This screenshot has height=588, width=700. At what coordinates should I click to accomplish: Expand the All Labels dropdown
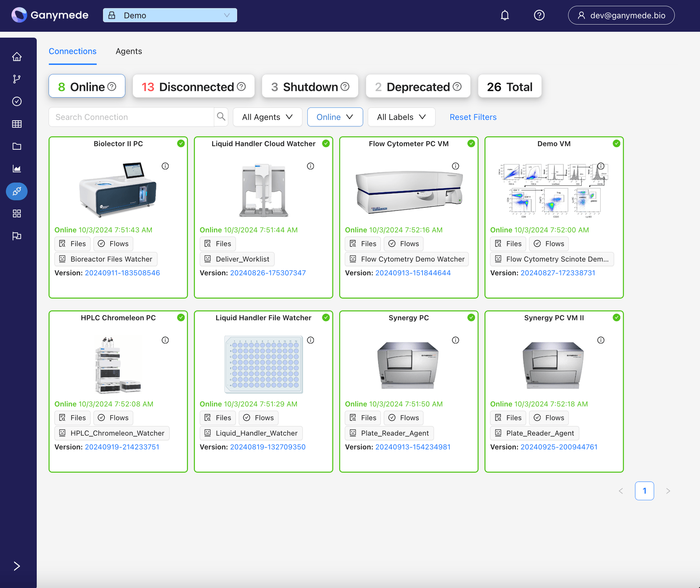[x=401, y=117]
